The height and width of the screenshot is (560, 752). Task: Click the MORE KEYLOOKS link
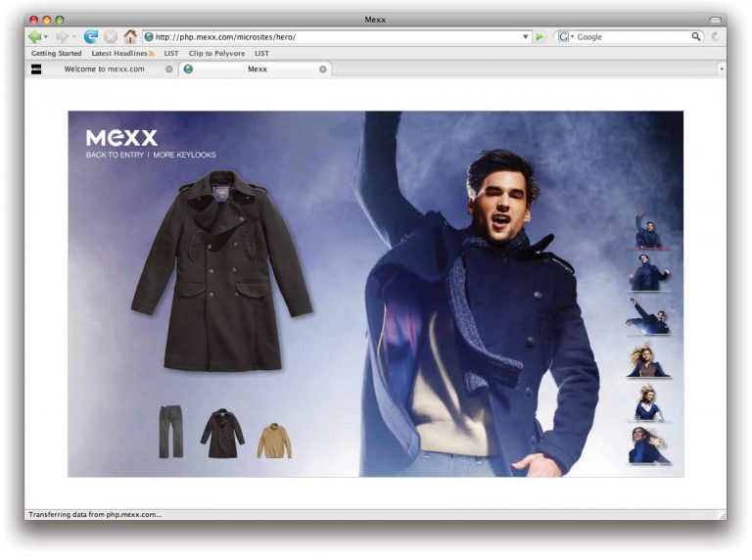point(184,155)
